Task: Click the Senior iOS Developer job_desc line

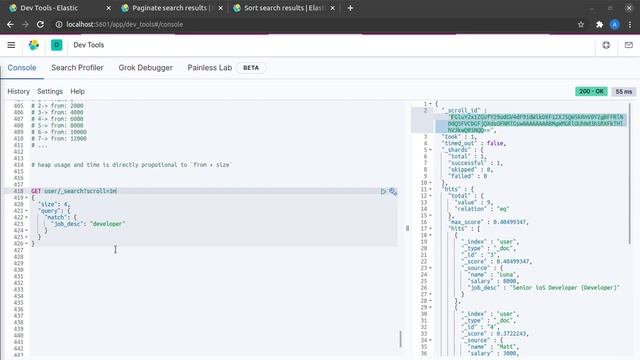Action: [x=544, y=288]
